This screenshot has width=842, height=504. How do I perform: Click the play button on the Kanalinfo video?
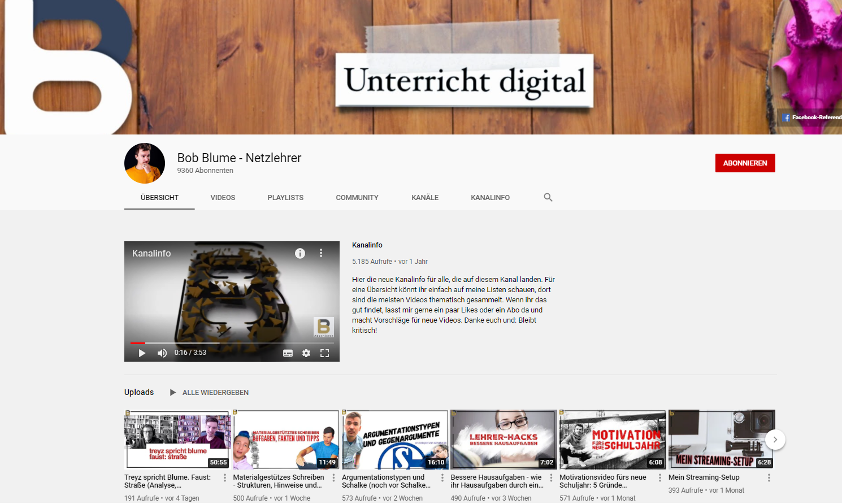[x=142, y=353]
